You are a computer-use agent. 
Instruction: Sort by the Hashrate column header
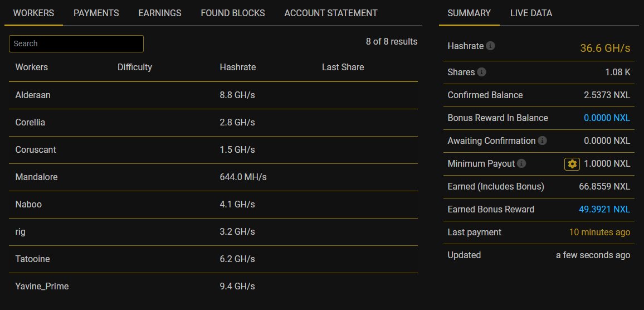pyautogui.click(x=238, y=67)
